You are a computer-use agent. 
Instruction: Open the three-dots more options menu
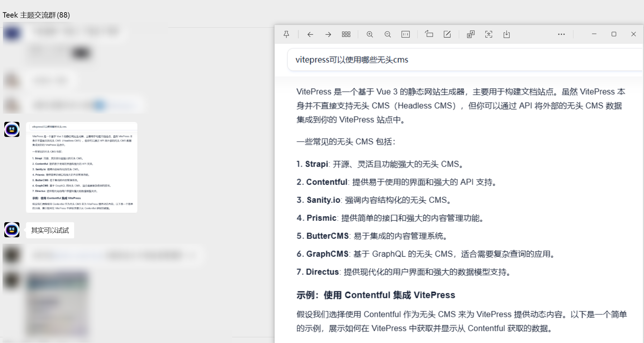coord(561,34)
